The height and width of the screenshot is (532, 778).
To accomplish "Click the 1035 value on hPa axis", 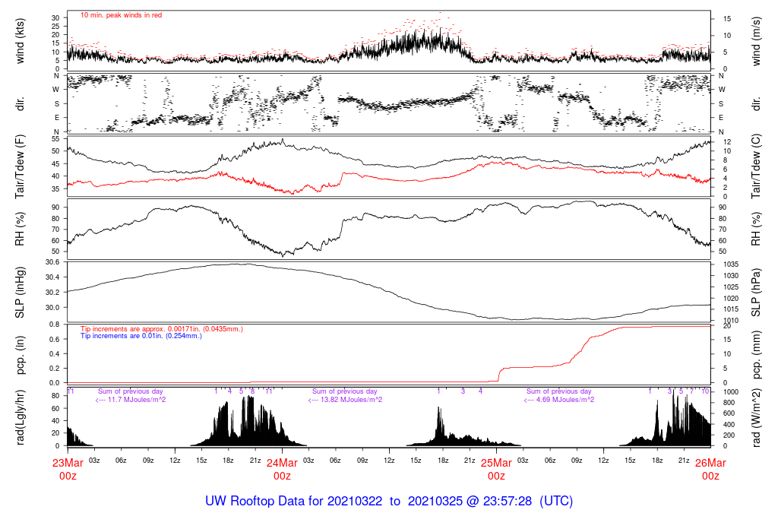I will click(731, 264).
